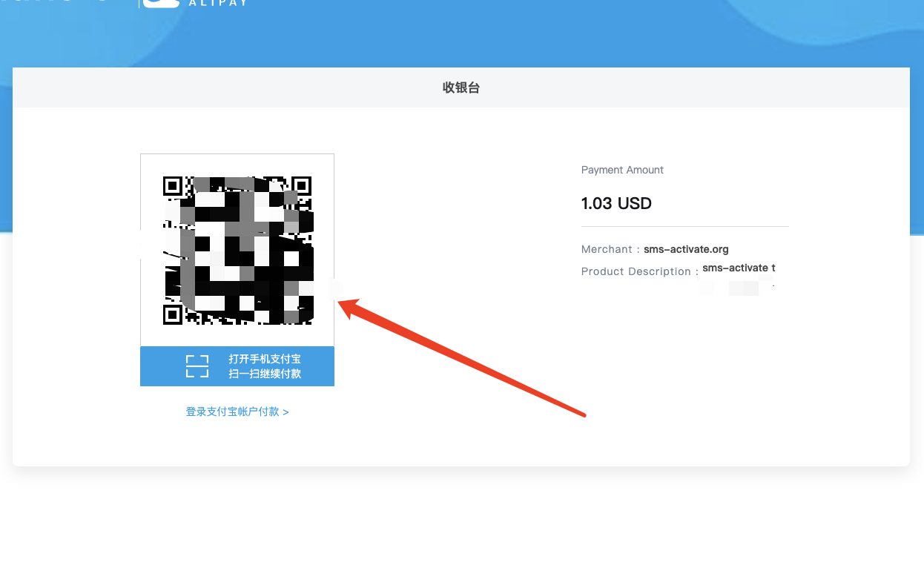Click the sms-activate.org merchant name
The image size is (924, 562).
pyautogui.click(x=686, y=250)
